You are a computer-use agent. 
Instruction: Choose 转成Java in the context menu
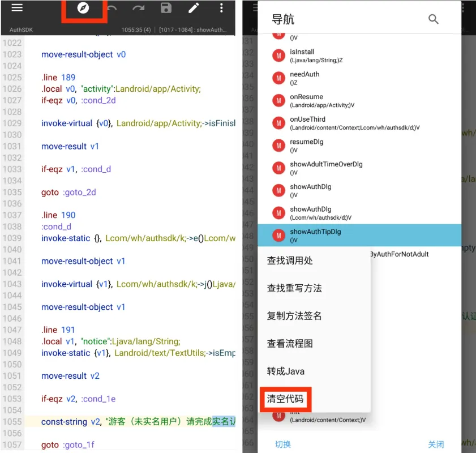click(x=286, y=371)
